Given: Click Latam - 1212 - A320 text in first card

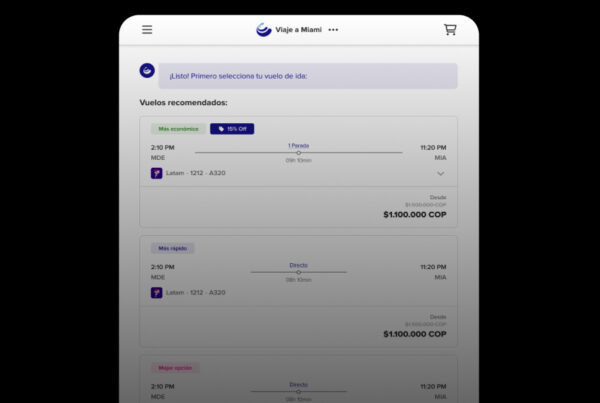Looking at the screenshot, I should pyautogui.click(x=196, y=173).
